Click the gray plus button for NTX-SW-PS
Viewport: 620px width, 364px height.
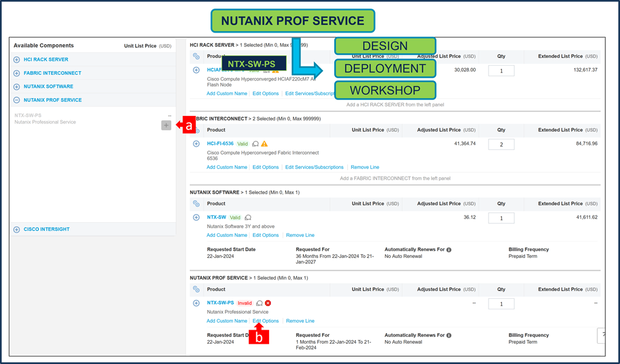click(x=166, y=125)
